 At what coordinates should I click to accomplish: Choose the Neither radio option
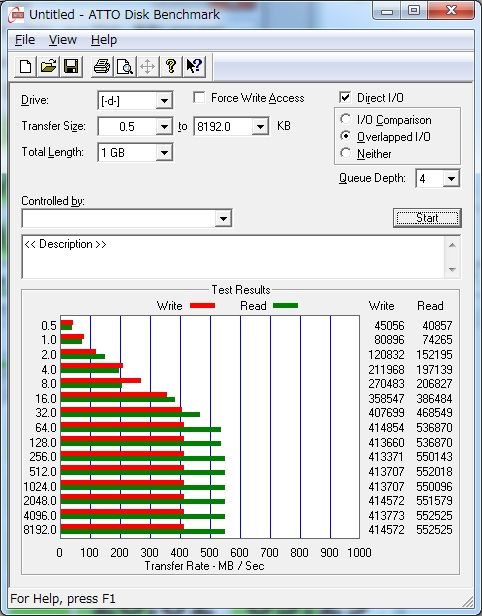coord(345,153)
